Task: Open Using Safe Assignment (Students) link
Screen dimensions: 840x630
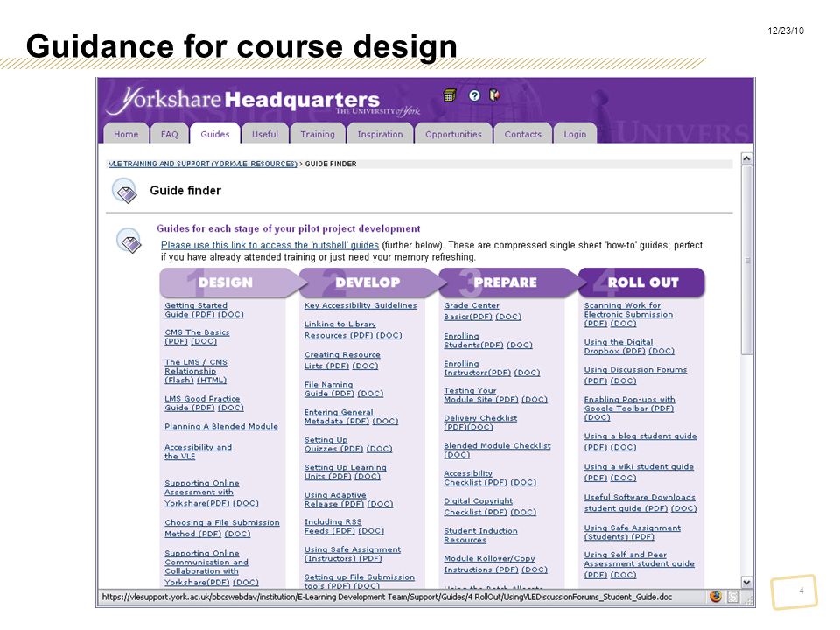Action: 632,533
